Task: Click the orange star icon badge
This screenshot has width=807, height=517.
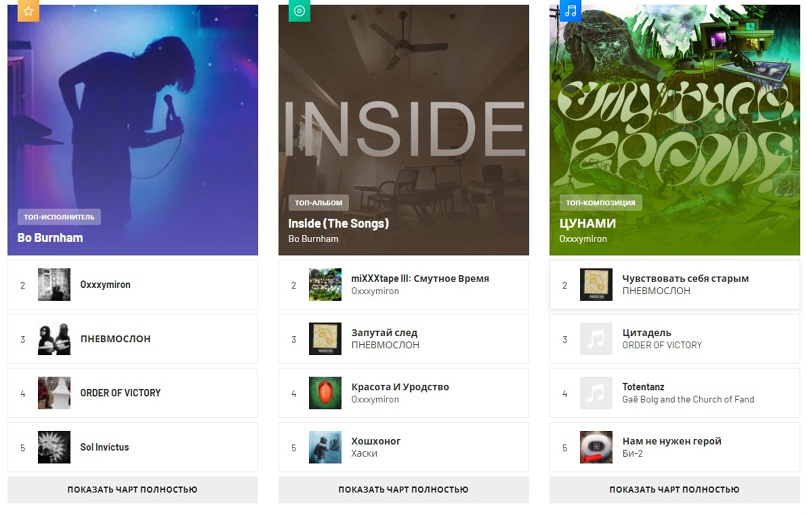Action: click(28, 10)
